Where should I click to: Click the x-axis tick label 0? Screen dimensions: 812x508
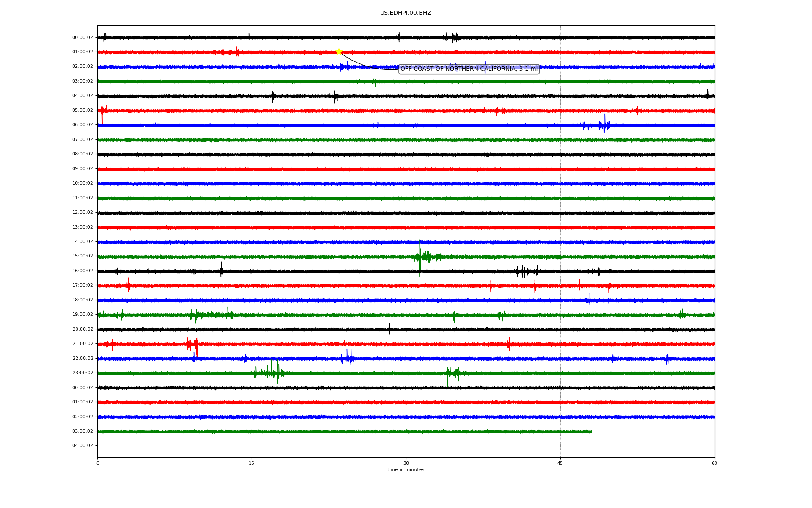coord(98,463)
